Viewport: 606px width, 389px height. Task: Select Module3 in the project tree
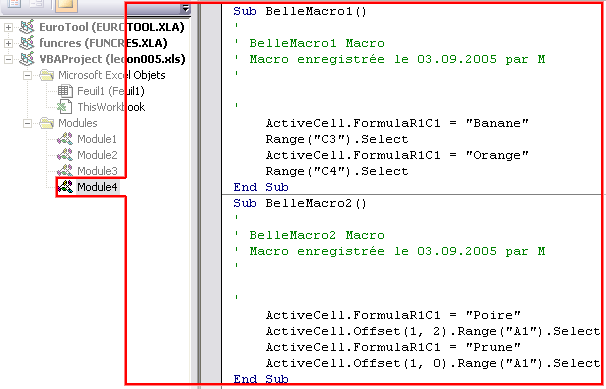97,171
